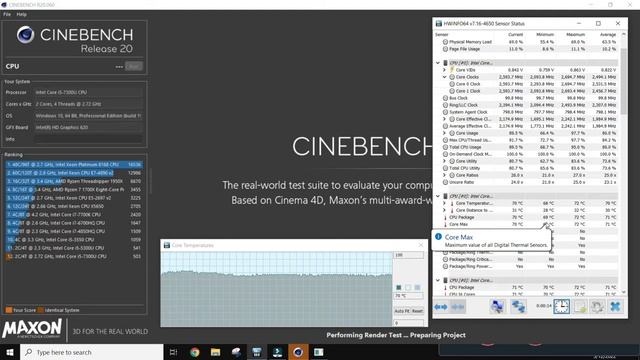
Task: Select ranking row Intel Core i5-5300U
Action: pos(74,248)
